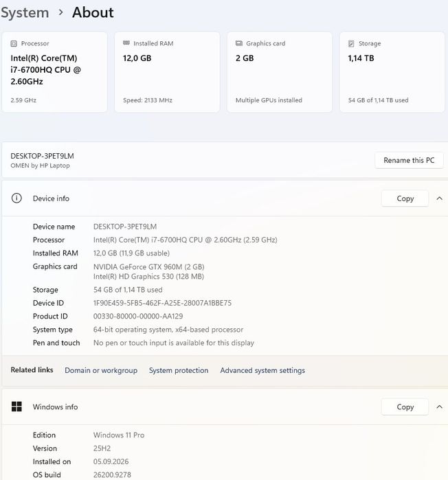Click the Windows logo icon beside Windows info

pos(16,407)
